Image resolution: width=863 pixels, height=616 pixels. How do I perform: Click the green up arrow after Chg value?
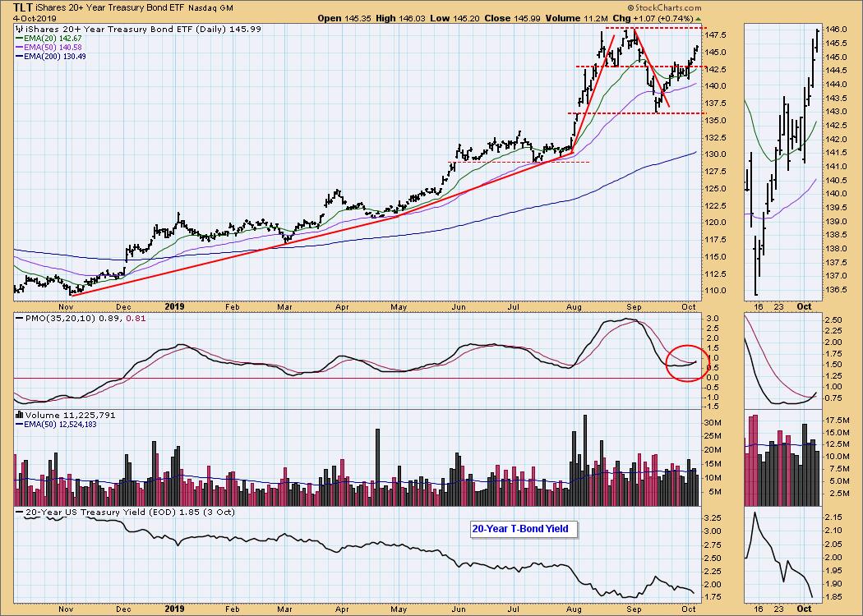699,19
